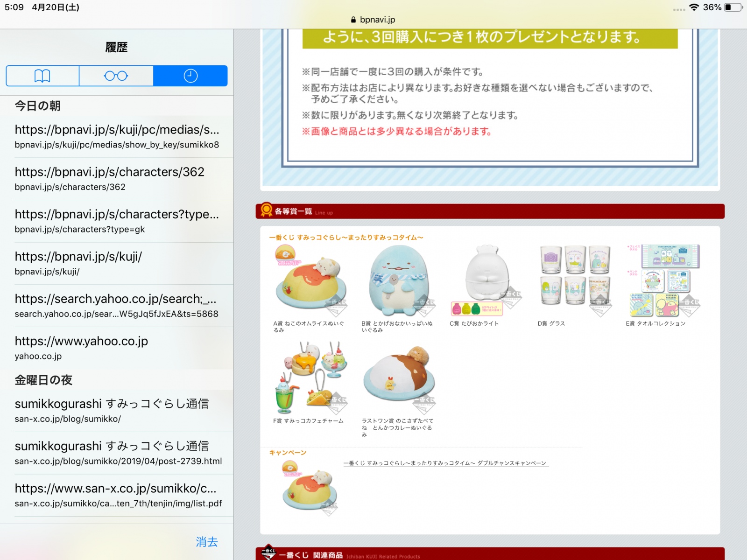Tap the campaign omelet plush thumbnail
The height and width of the screenshot is (560, 747).
(310, 488)
